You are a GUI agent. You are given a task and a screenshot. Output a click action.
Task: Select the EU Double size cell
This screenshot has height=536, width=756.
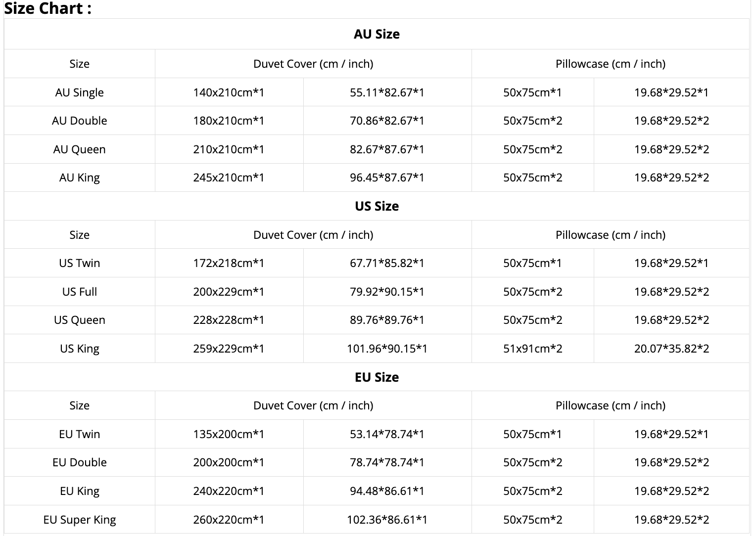tap(79, 462)
